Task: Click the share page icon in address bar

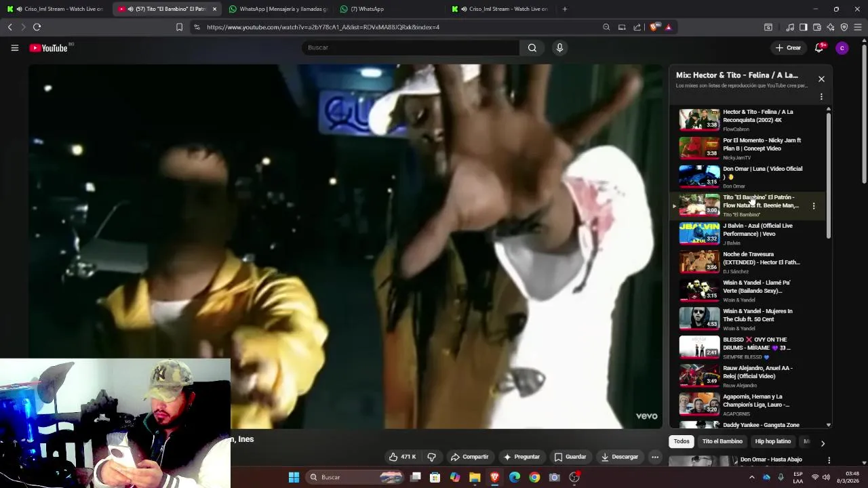Action: pos(637,27)
